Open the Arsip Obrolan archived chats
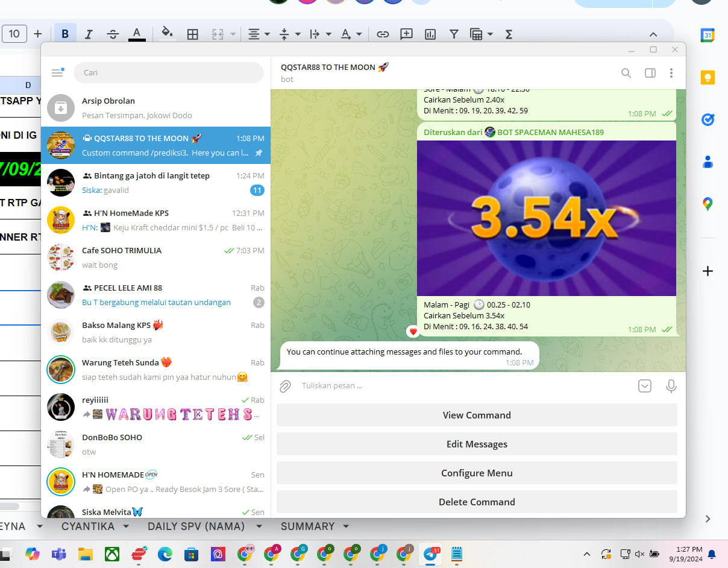728x568 pixels. [156, 108]
